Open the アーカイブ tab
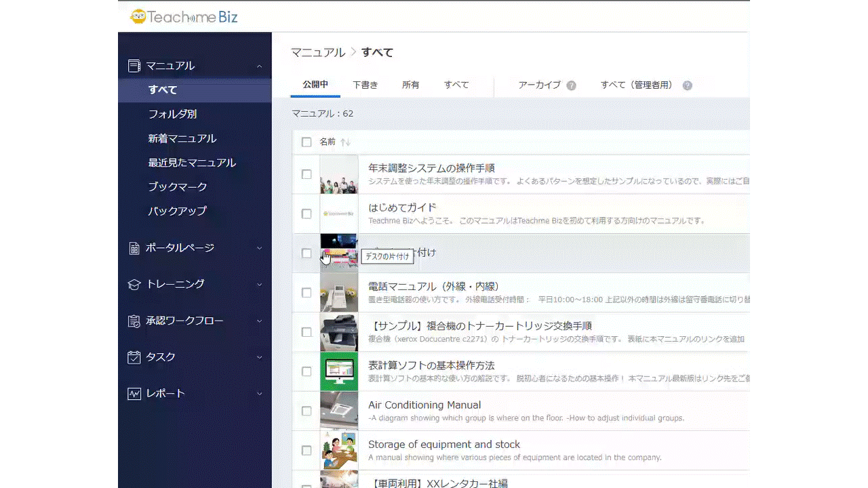This screenshot has width=868, height=488. pos(539,85)
